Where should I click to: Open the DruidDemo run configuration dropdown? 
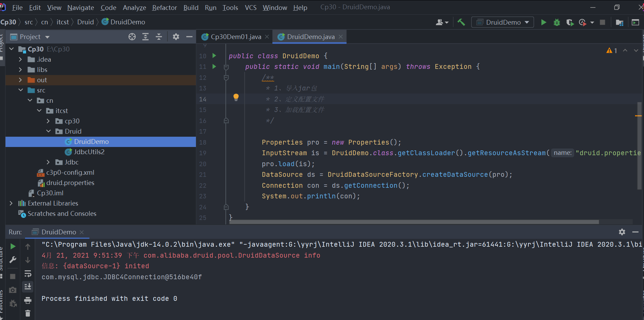click(x=503, y=22)
